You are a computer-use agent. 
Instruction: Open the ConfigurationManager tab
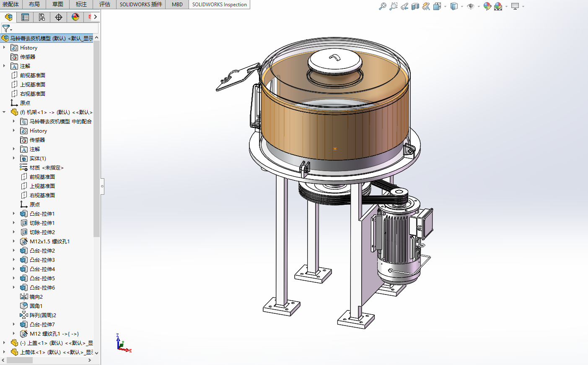(x=42, y=17)
